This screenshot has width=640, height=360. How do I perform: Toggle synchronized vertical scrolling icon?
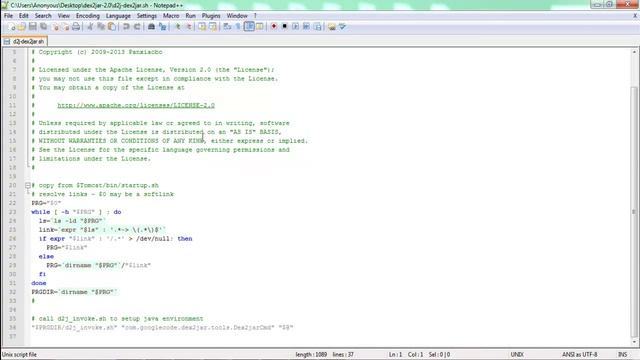tap(202, 27)
